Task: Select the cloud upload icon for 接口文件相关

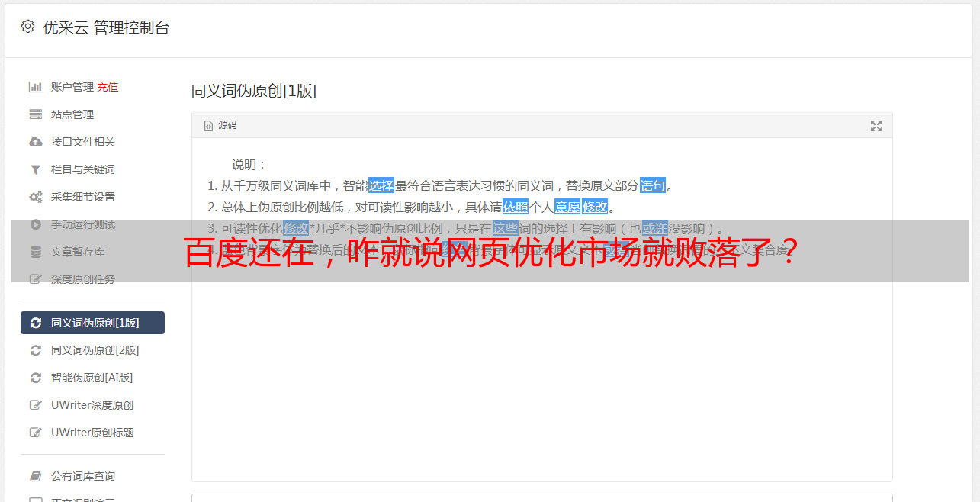Action: click(x=35, y=142)
